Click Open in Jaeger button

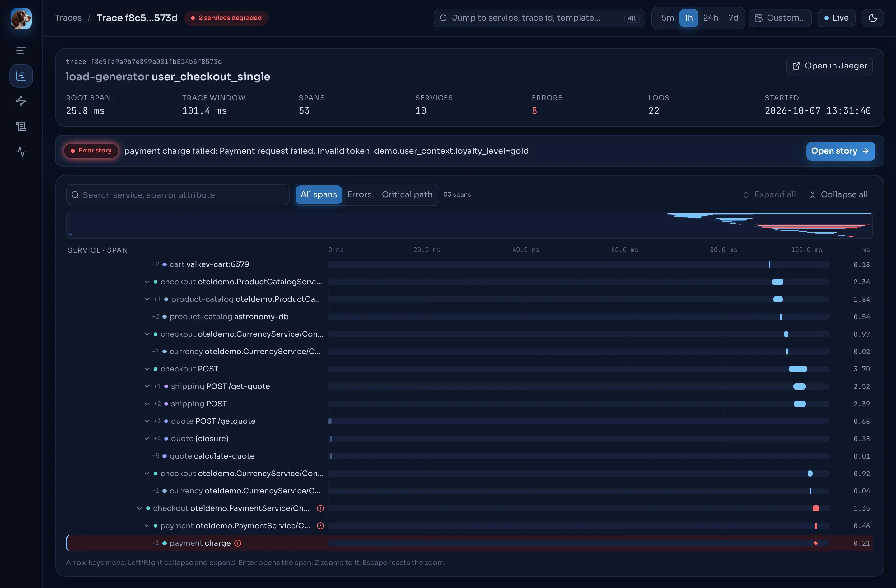829,66
